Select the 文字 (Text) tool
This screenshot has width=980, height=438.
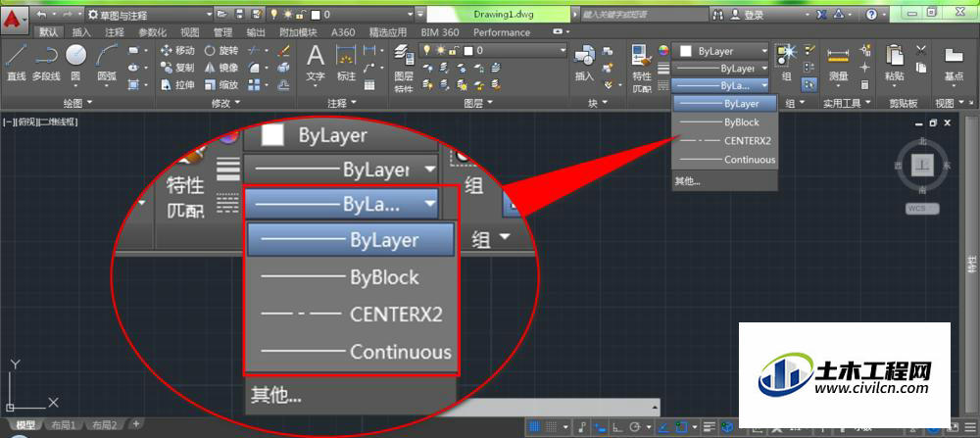pos(316,65)
